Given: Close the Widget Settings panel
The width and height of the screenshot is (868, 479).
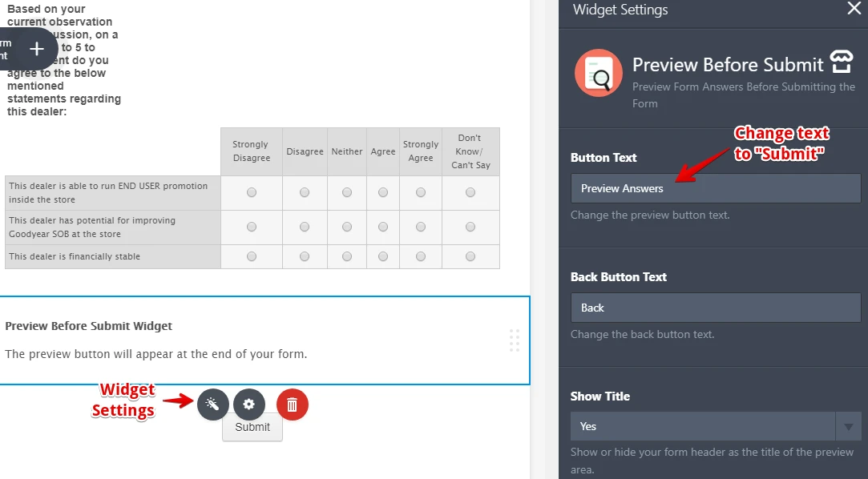Looking at the screenshot, I should (x=854, y=8).
